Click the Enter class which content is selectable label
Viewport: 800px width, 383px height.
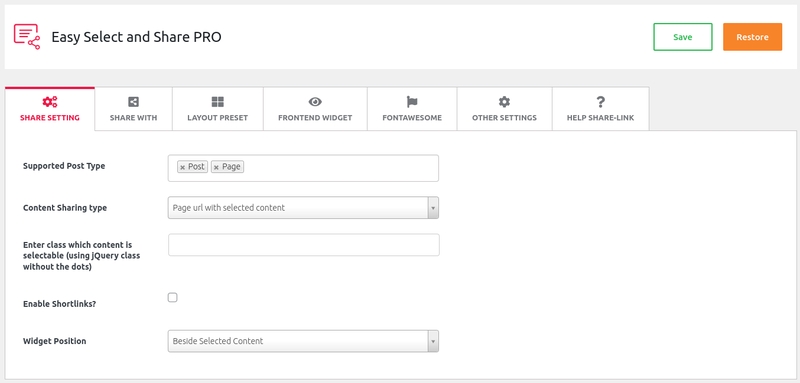(82, 256)
